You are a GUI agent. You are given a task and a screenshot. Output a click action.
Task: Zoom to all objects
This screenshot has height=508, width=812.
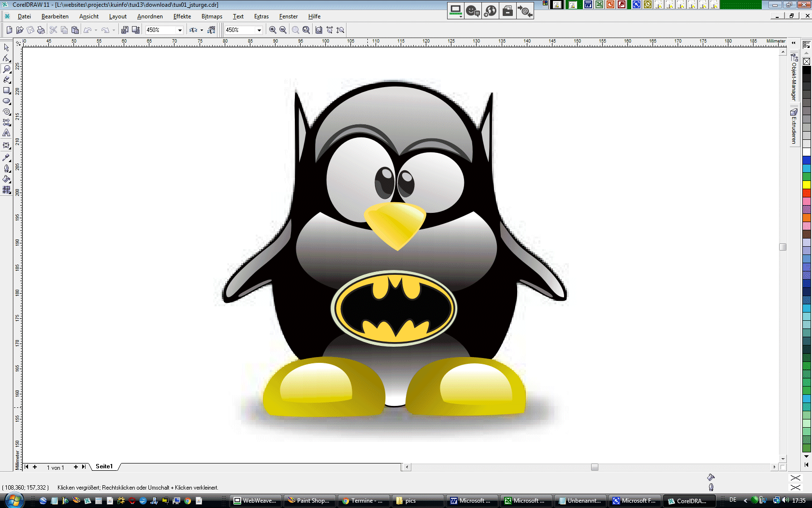[306, 30]
